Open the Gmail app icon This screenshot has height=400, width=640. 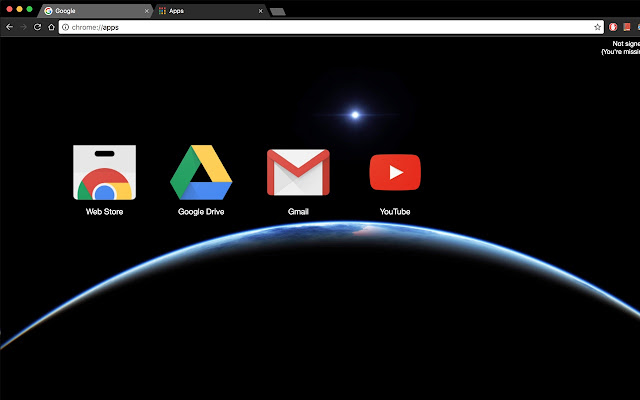298,172
